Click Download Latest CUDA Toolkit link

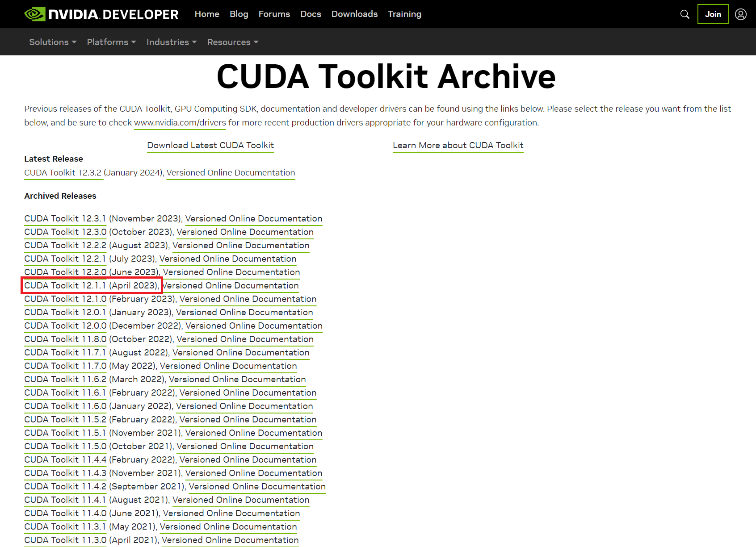(x=210, y=146)
